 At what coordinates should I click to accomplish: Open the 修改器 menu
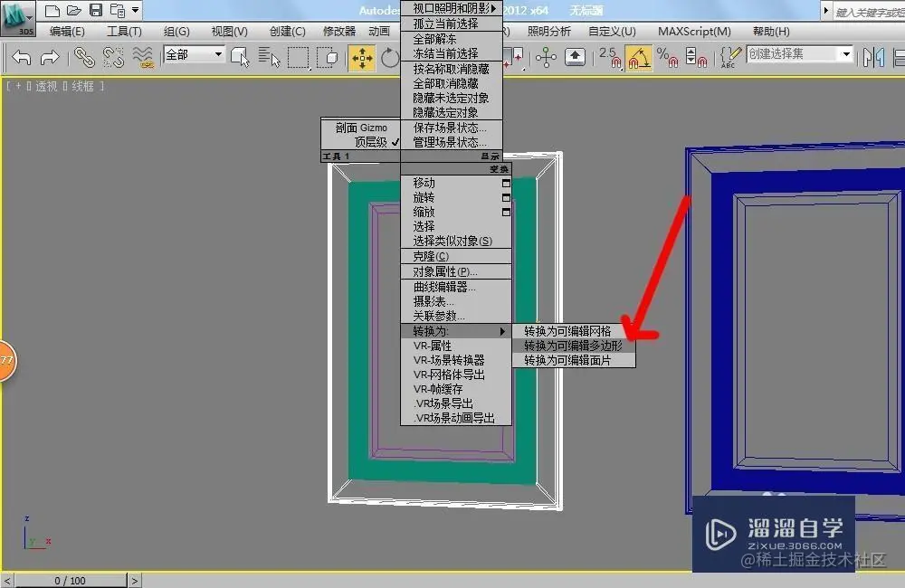pyautogui.click(x=339, y=31)
